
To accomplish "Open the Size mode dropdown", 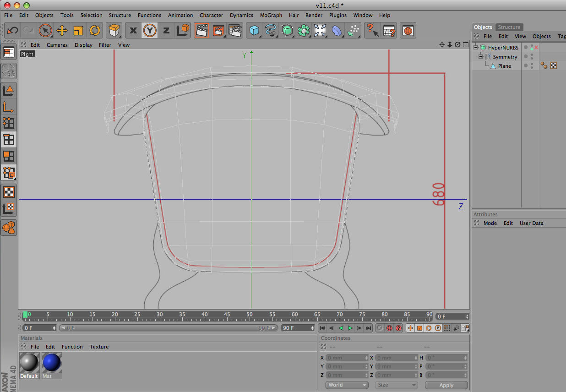I will pos(396,385).
